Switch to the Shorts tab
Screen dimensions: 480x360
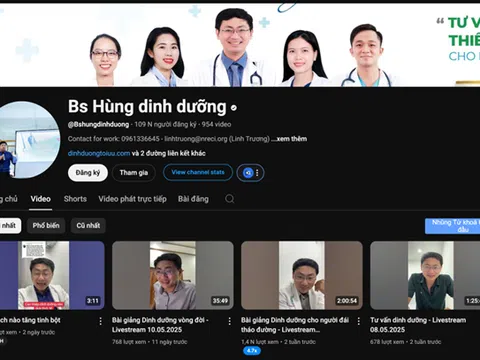coord(75,199)
